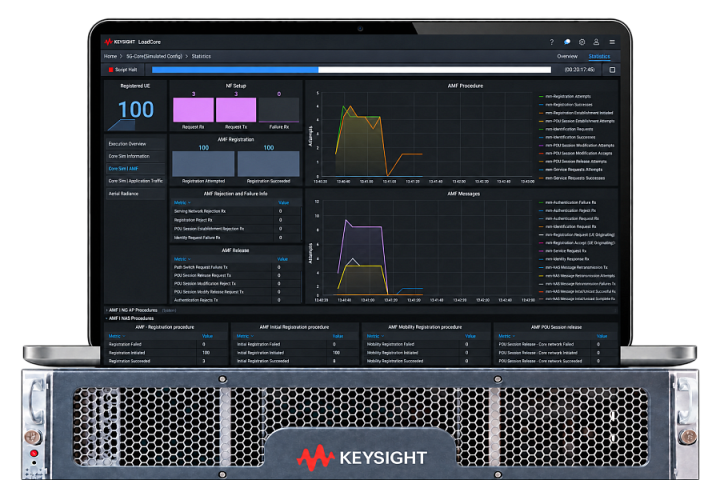Click the Registration Failed row
Image resolution: width=720 pixels, height=480 pixels.
pyautogui.click(x=166, y=344)
